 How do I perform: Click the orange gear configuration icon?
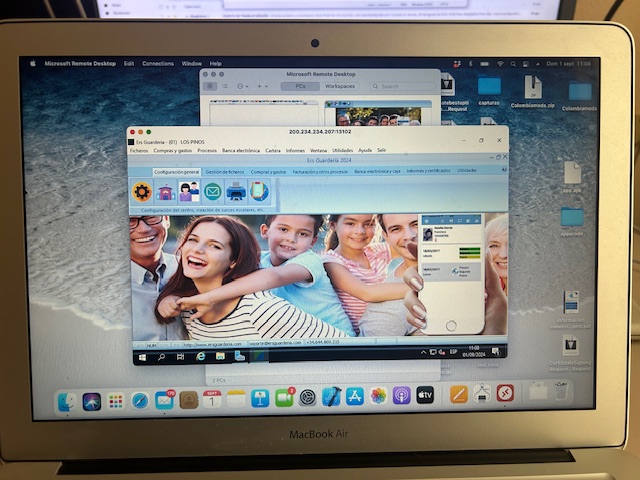(142, 191)
